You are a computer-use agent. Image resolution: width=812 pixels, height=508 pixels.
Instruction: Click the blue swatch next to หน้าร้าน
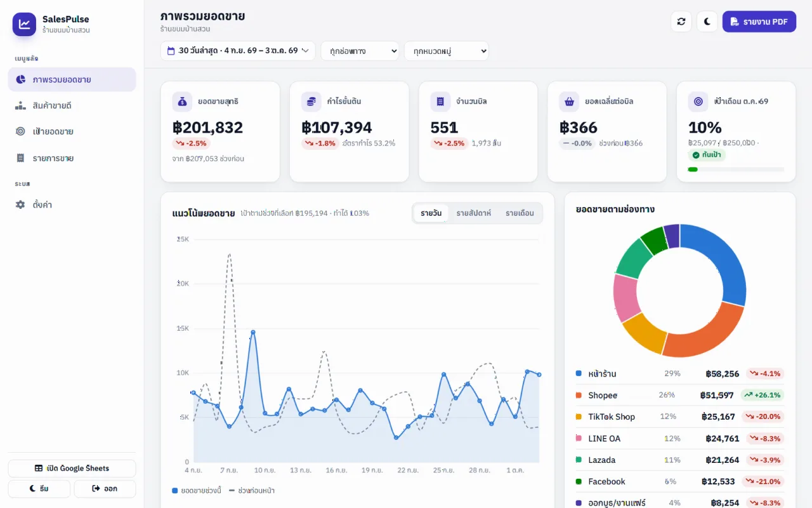point(579,373)
